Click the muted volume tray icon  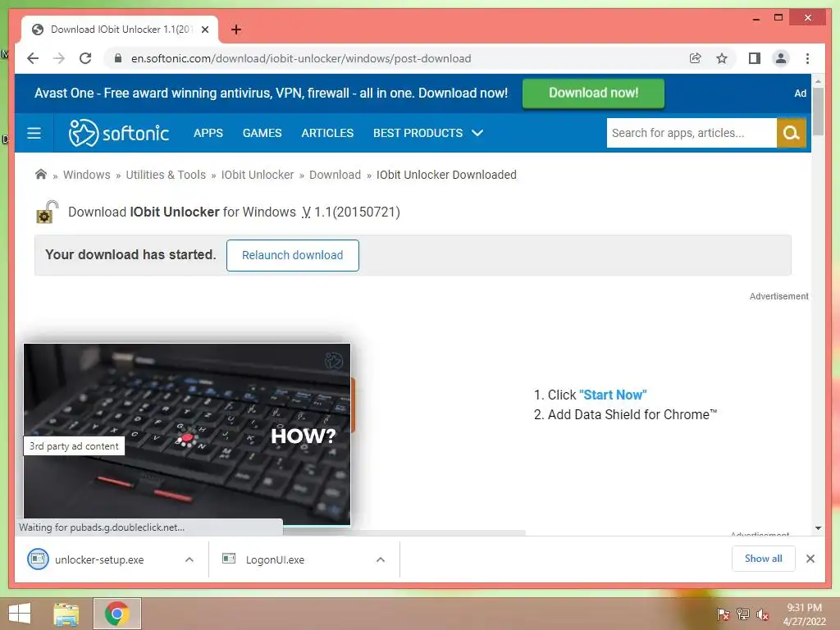[x=763, y=614]
